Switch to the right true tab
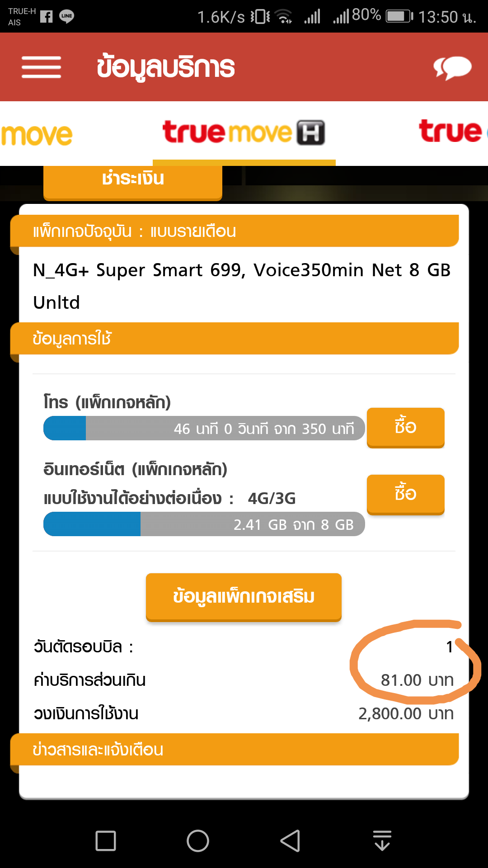This screenshot has width=488, height=868. [452, 132]
